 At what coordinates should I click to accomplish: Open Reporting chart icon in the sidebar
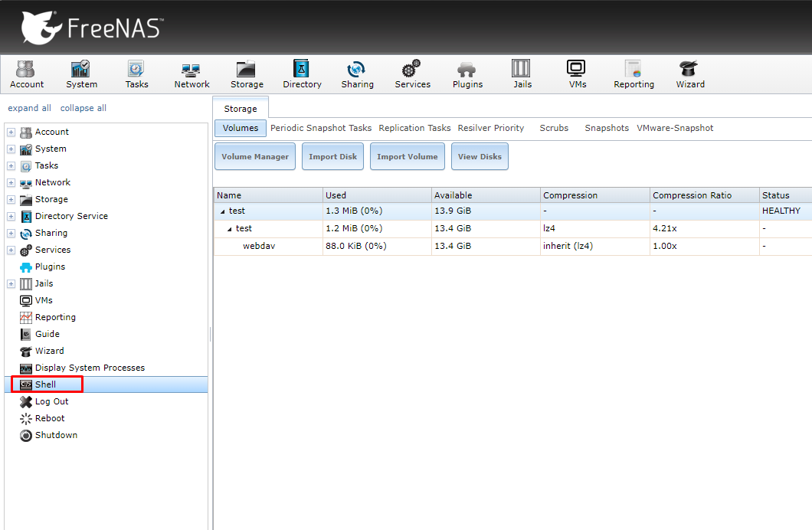pyautogui.click(x=26, y=317)
